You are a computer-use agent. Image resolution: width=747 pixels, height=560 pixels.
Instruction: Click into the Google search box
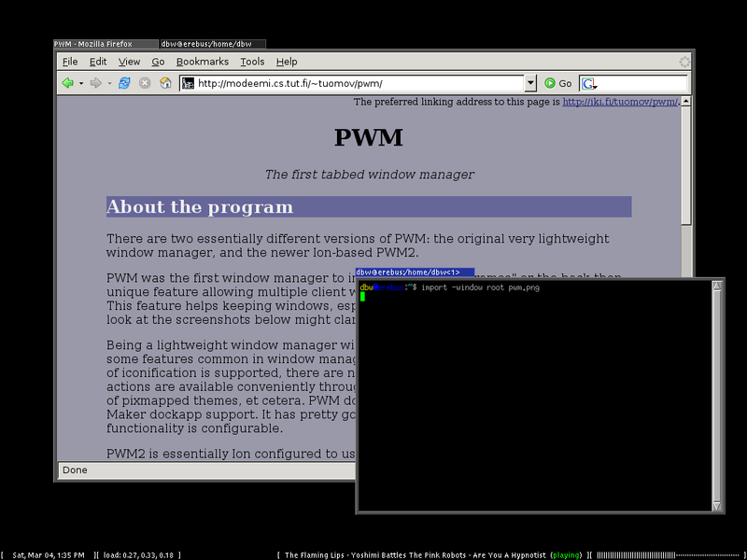click(641, 83)
